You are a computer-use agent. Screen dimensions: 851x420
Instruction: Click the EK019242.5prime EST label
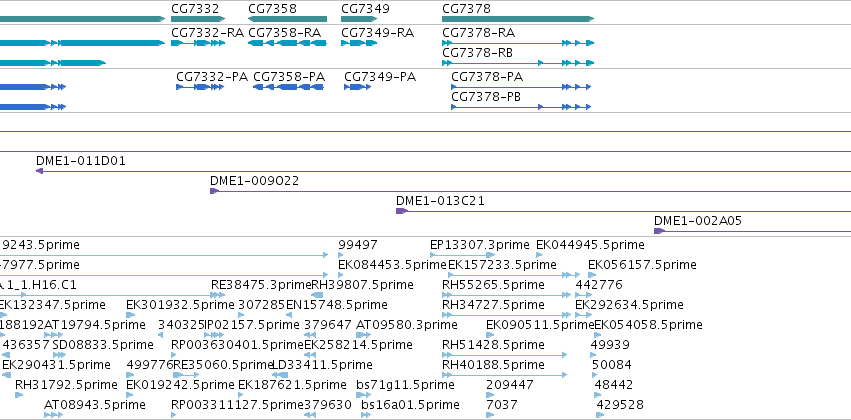pos(180,385)
